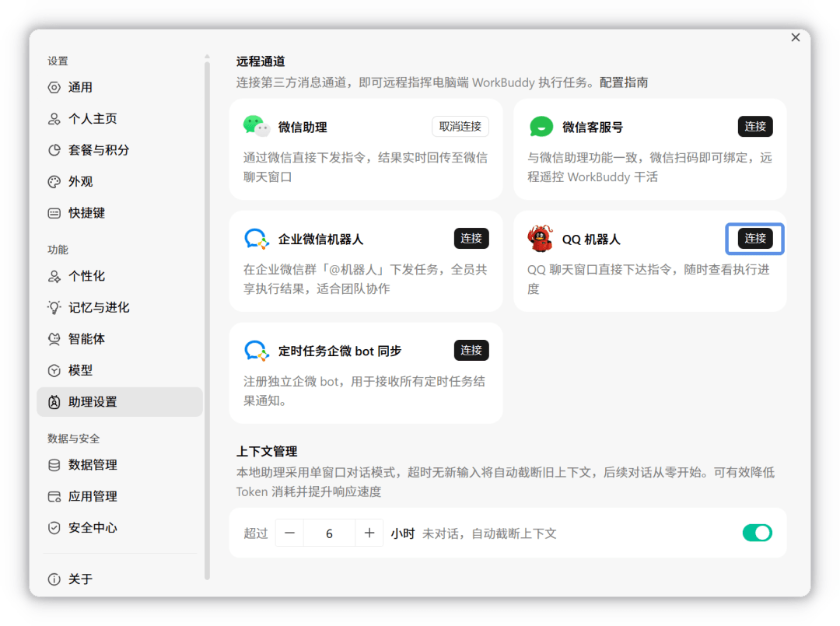Screen dimensions: 840x626
Task: Click the 上下文管理 heading text
Action: click(266, 452)
